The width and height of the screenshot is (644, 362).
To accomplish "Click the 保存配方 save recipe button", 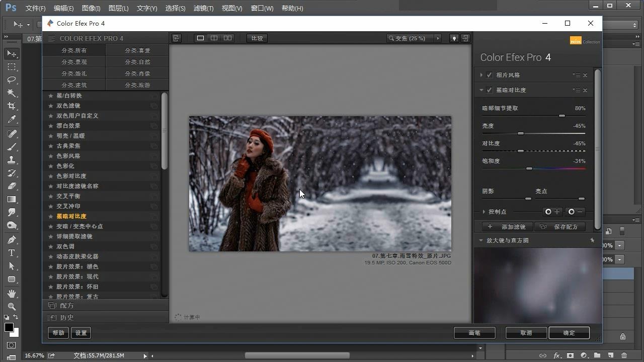I will [560, 227].
